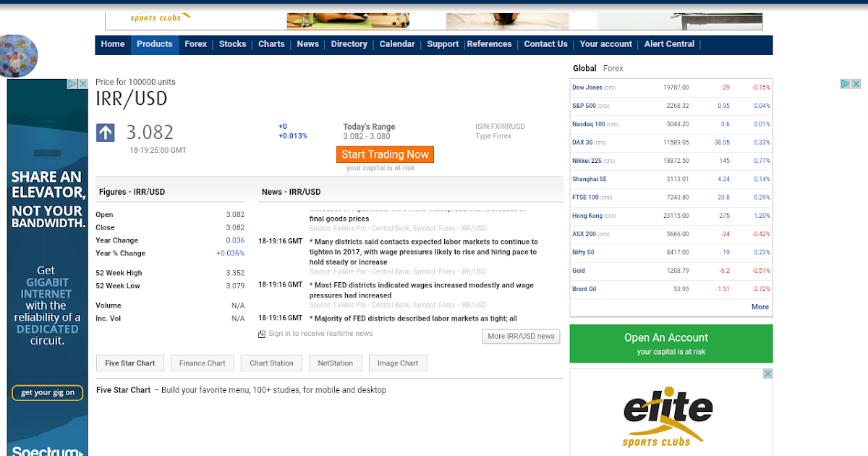868x456 pixels.
Task: Click Sign in to receive realtime news
Action: tap(320, 334)
